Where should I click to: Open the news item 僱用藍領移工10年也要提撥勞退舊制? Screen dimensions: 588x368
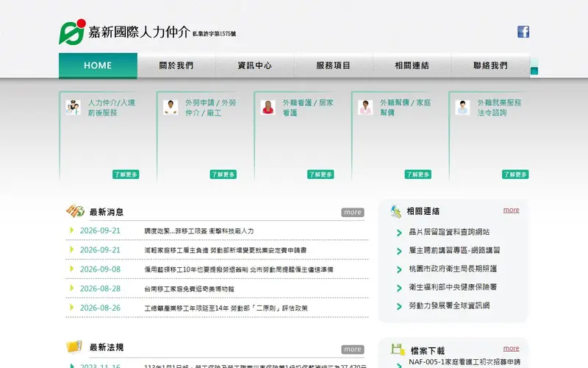(238, 269)
